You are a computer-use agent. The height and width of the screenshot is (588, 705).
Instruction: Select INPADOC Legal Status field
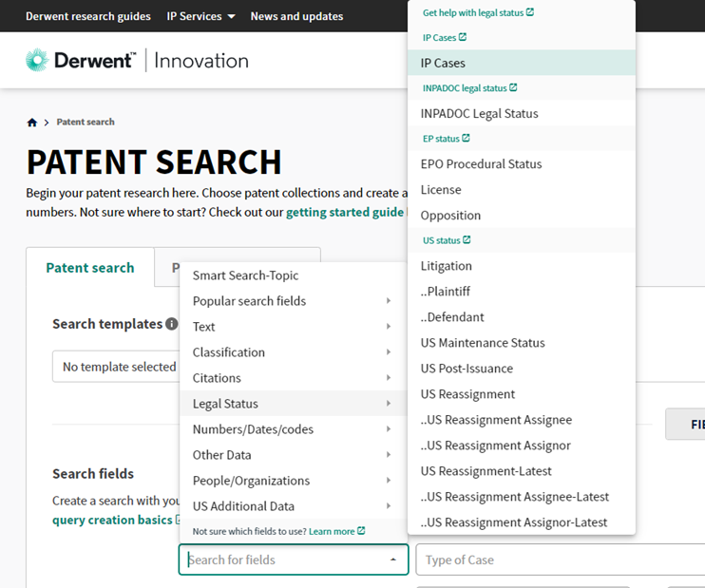point(522,113)
